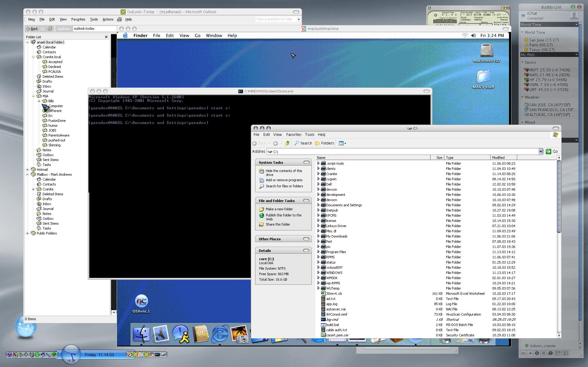Close the Outlook Folder List pane
588x367 pixels.
pyautogui.click(x=106, y=37)
